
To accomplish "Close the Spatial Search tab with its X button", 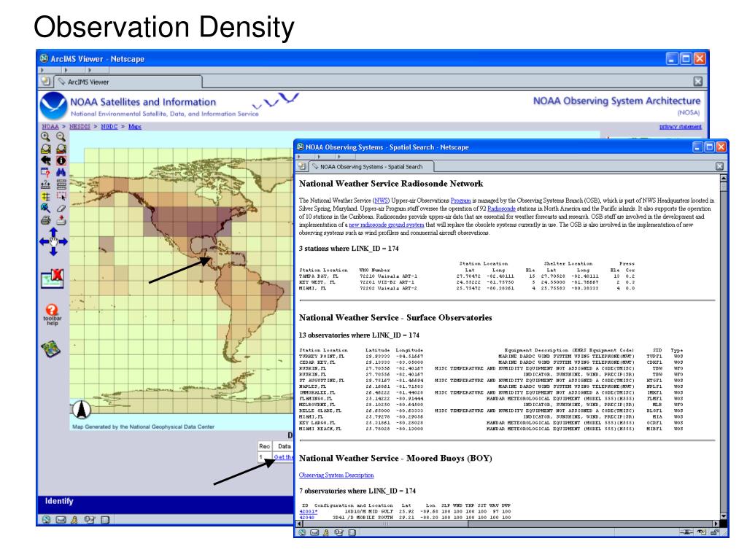I will pyautogui.click(x=719, y=166).
